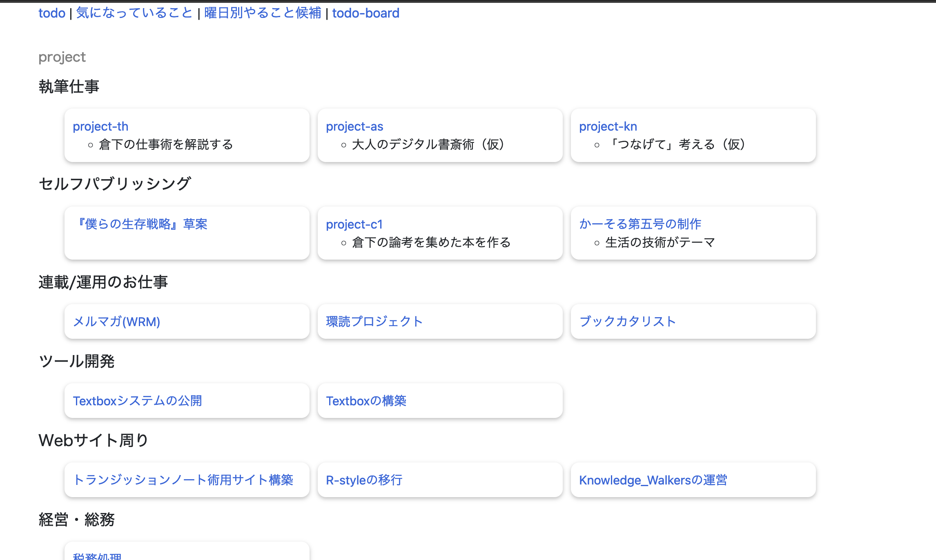Open the トランジッションノート術用サイト構築 link
Image resolution: width=936 pixels, height=560 pixels.
pos(185,480)
